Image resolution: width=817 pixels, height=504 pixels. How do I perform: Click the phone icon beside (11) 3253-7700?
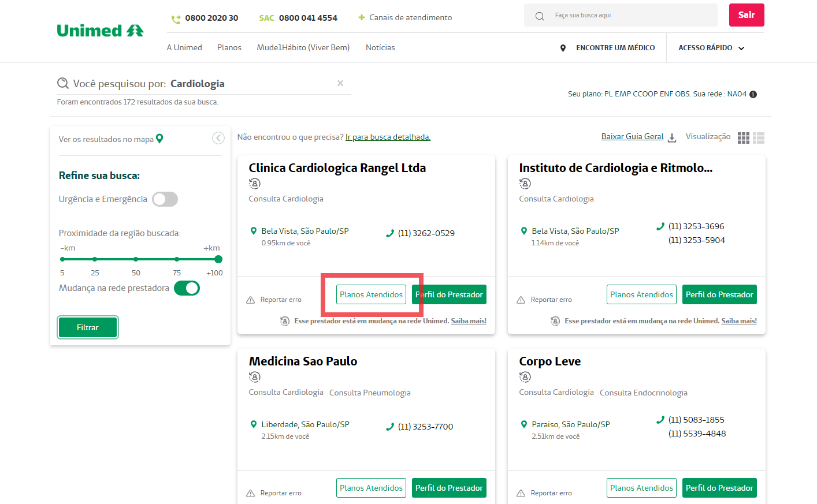pyautogui.click(x=389, y=427)
